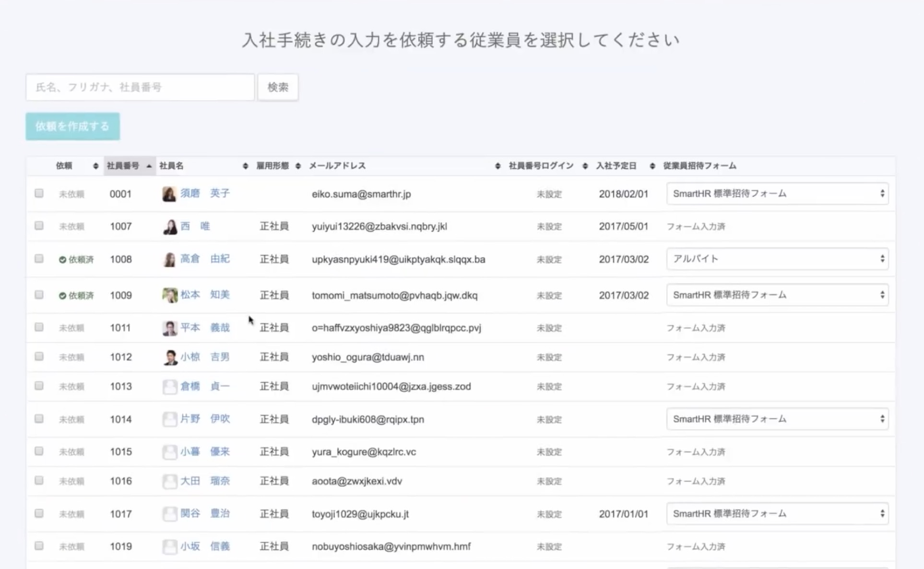Click the 社員名 column sort arrows
Screen dimensions: 924x569
pos(245,166)
